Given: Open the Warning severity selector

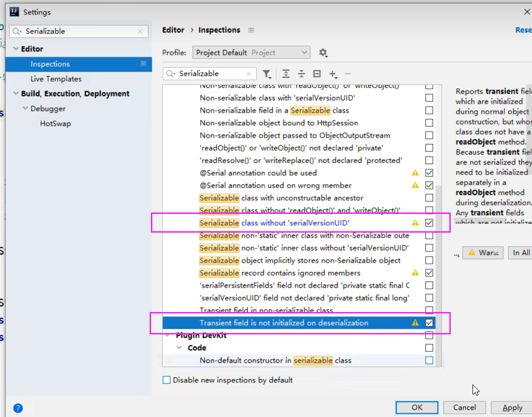Looking at the screenshot, I should click(483, 253).
